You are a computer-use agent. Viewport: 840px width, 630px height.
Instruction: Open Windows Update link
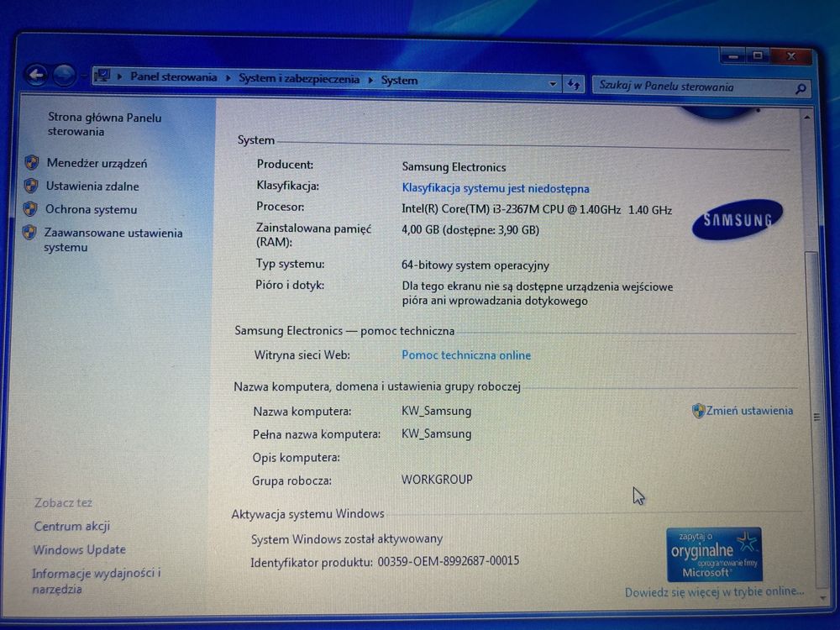(79, 549)
